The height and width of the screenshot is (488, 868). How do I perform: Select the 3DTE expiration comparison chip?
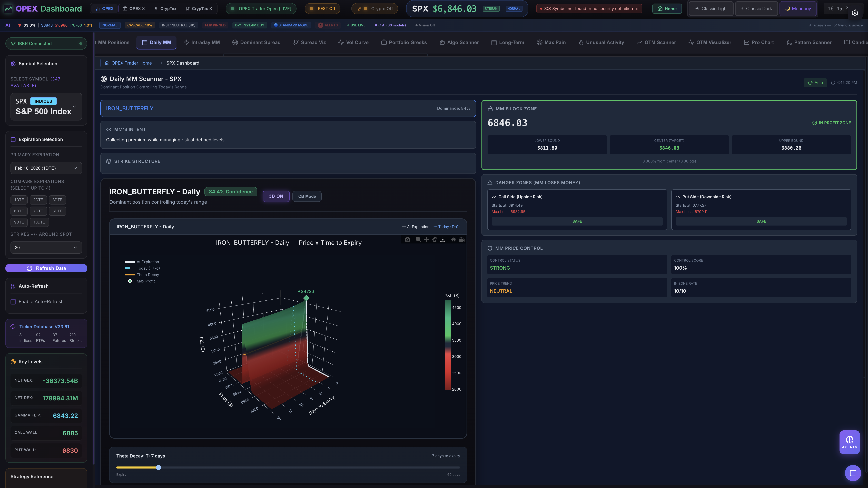[x=57, y=200]
